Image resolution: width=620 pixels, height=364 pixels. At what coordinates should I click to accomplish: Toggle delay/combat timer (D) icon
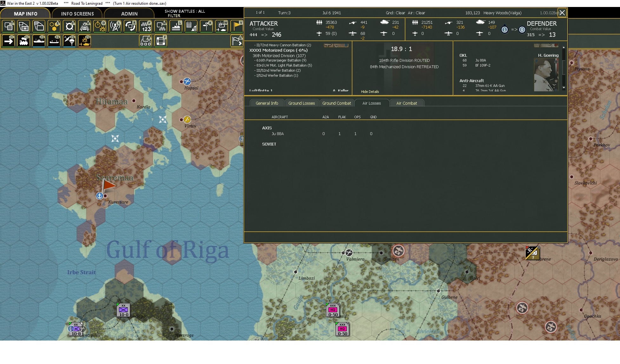100,26
